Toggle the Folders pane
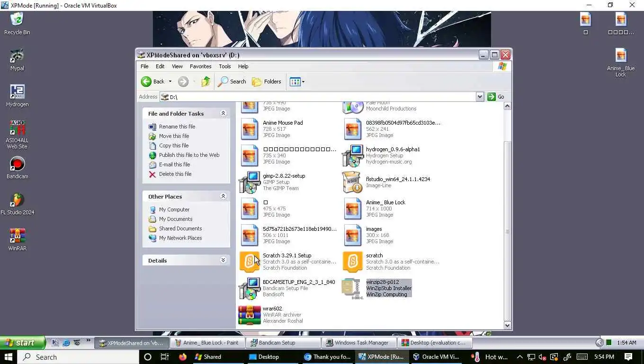Image resolution: width=644 pixels, height=364 pixels. (x=267, y=82)
